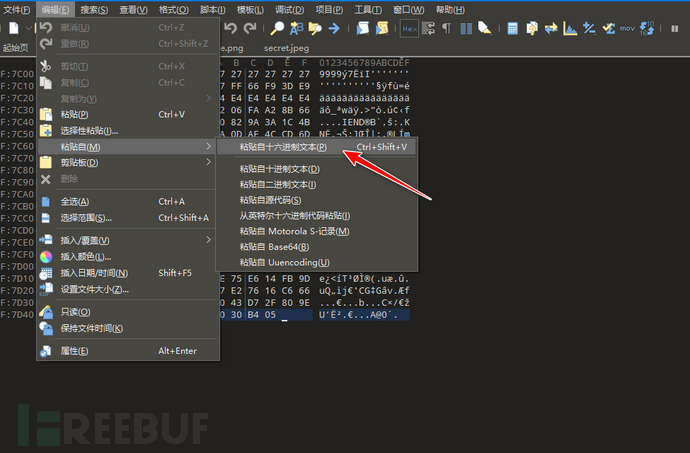Viewport: 690px width, 453px height.
Task: Open the 格式(O) menu
Action: [x=173, y=10]
